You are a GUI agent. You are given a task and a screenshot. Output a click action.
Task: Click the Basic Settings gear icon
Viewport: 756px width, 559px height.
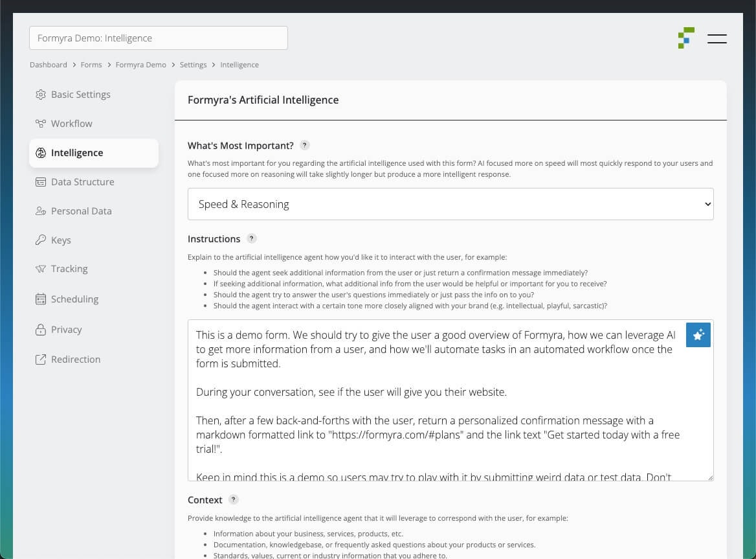[x=41, y=95]
